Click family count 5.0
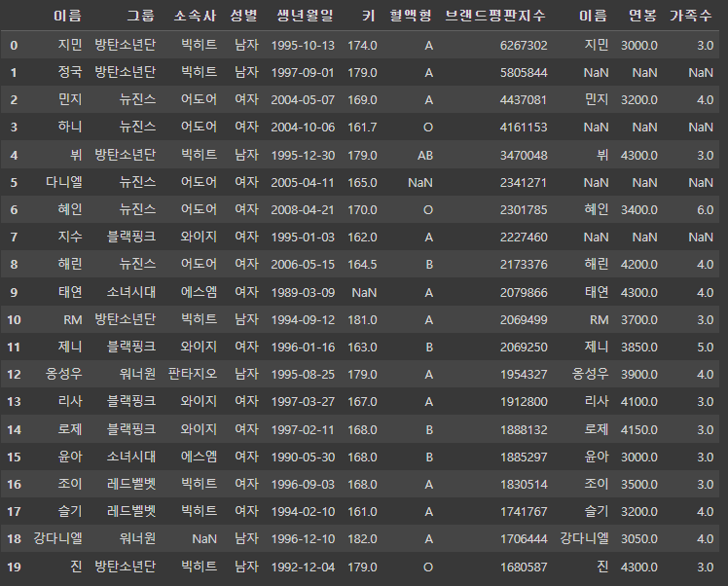This screenshot has width=728, height=586. click(x=705, y=348)
